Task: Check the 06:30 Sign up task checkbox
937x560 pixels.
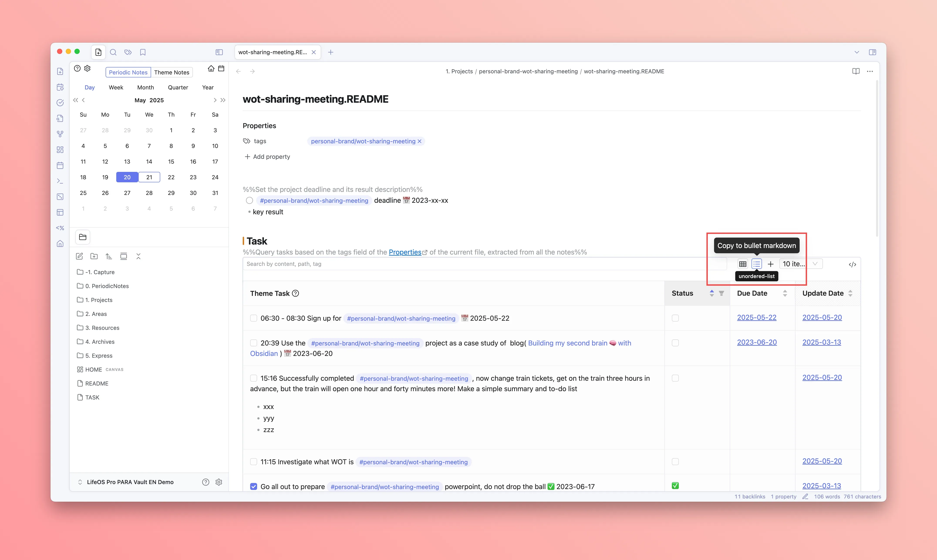Action: (x=254, y=318)
